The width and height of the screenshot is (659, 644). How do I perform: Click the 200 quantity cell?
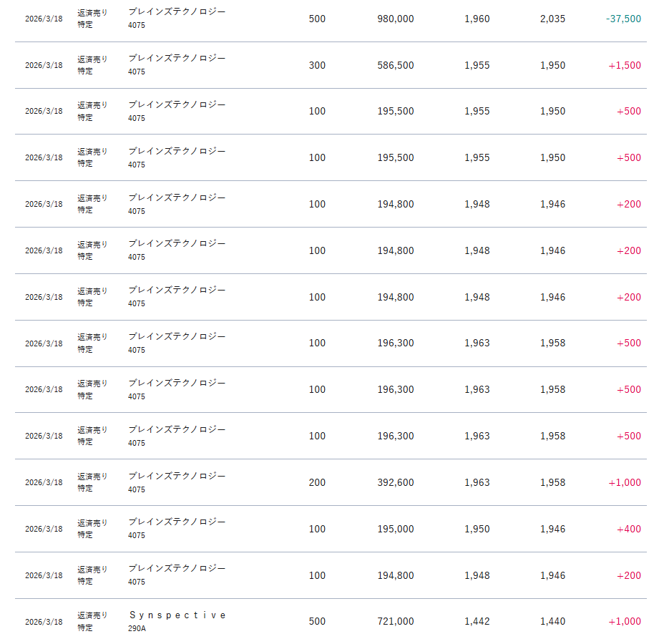tap(317, 482)
